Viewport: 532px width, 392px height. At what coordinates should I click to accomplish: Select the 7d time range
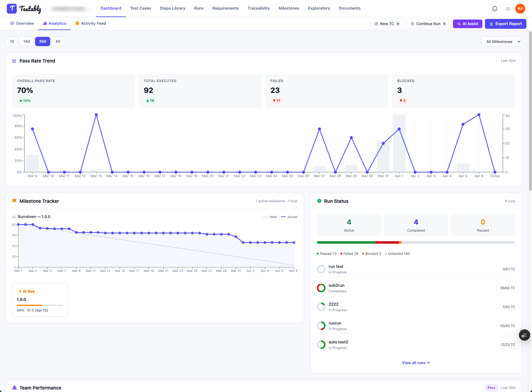[x=12, y=41]
